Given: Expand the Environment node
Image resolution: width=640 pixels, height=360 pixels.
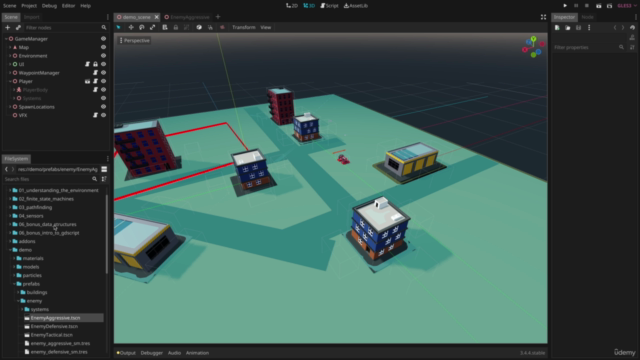Looking at the screenshot, I should click(x=10, y=56).
